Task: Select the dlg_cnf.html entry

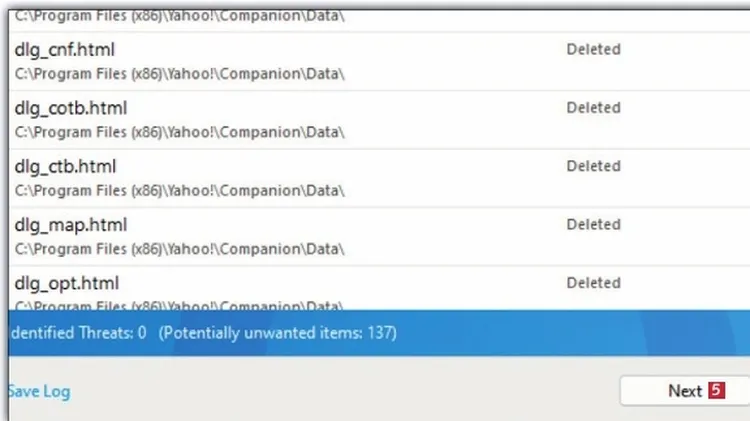Action: [379, 62]
